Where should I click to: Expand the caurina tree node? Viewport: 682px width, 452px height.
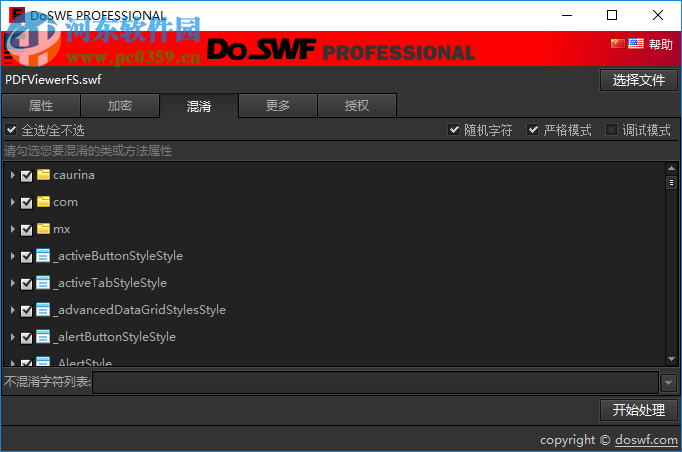click(x=13, y=175)
